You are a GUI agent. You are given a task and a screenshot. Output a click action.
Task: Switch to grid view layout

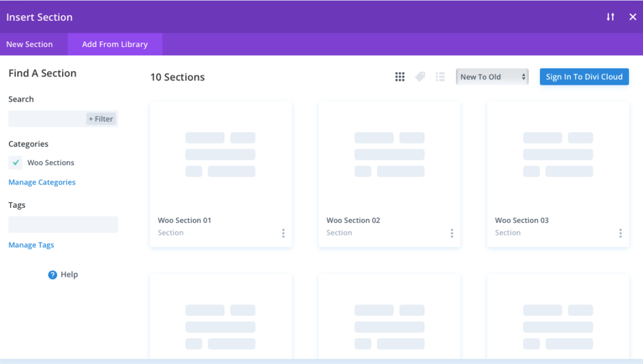[x=400, y=76]
